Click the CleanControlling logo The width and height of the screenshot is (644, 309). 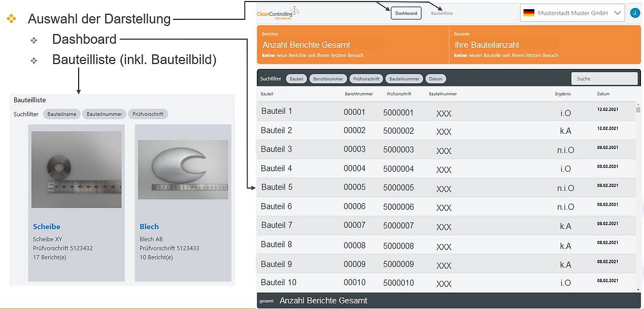tap(278, 12)
